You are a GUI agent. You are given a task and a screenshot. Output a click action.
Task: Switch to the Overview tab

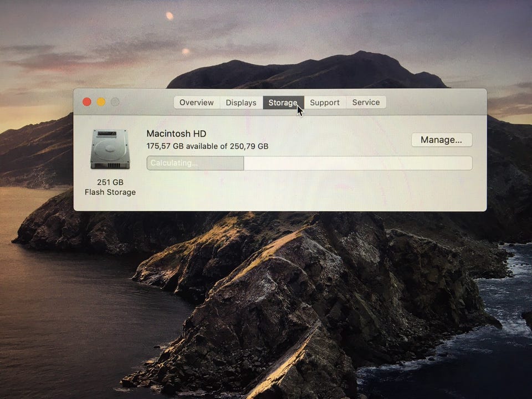pyautogui.click(x=197, y=103)
